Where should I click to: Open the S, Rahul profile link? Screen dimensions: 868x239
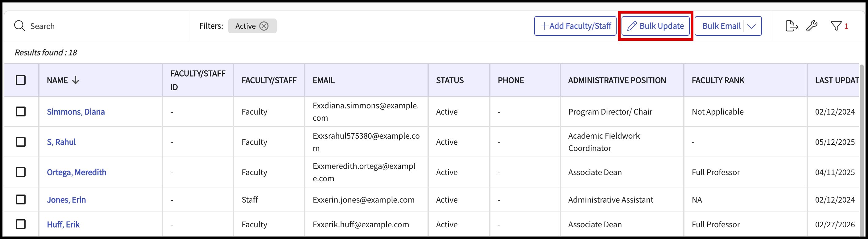pos(61,142)
